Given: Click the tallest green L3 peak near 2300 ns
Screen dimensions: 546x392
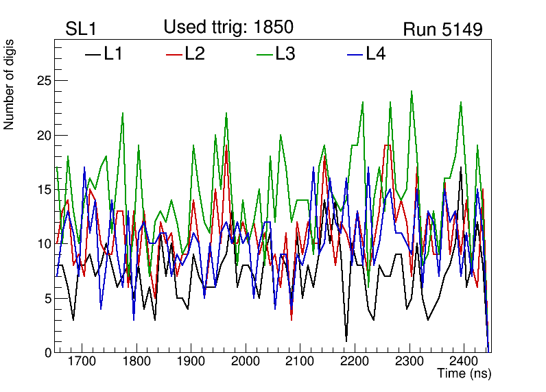Looking at the screenshot, I should click(x=412, y=91).
